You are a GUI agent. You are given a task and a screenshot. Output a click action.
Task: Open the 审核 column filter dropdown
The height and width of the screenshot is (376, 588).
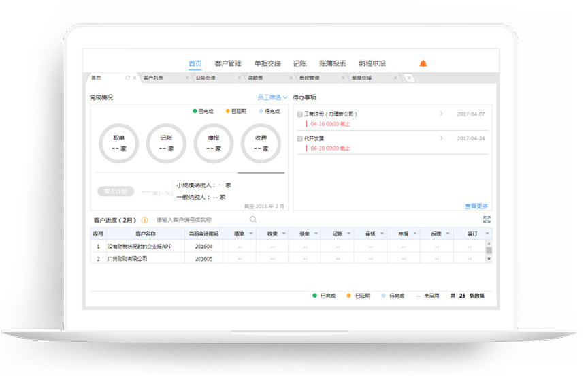(x=382, y=234)
